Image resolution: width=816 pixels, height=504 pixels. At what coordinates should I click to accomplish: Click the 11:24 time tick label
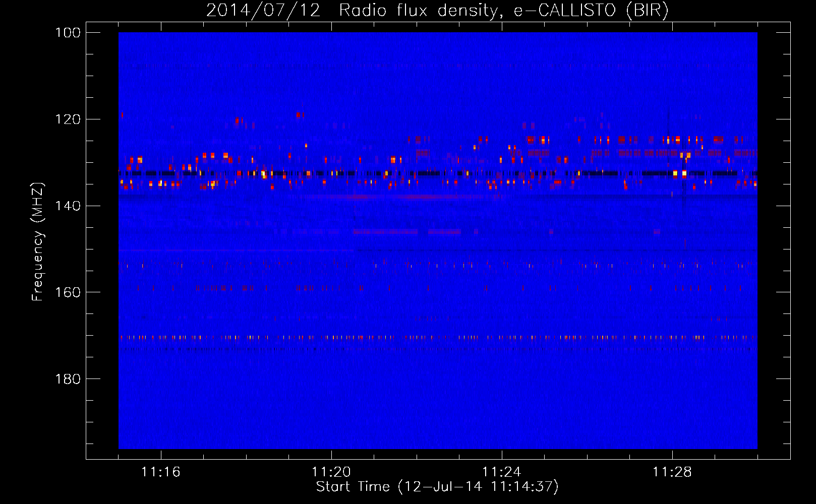[x=502, y=472]
